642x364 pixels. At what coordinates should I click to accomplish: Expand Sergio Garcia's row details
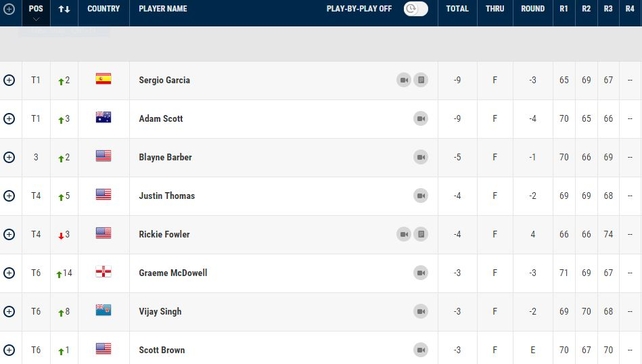click(9, 80)
